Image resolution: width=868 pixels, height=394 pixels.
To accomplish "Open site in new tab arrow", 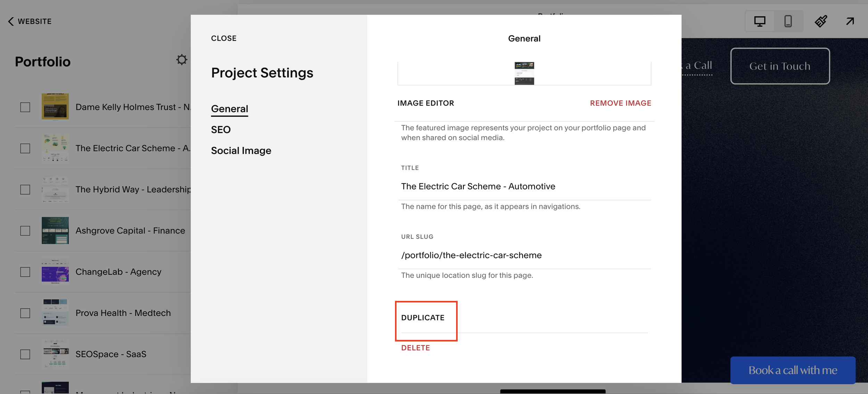I will 850,22.
